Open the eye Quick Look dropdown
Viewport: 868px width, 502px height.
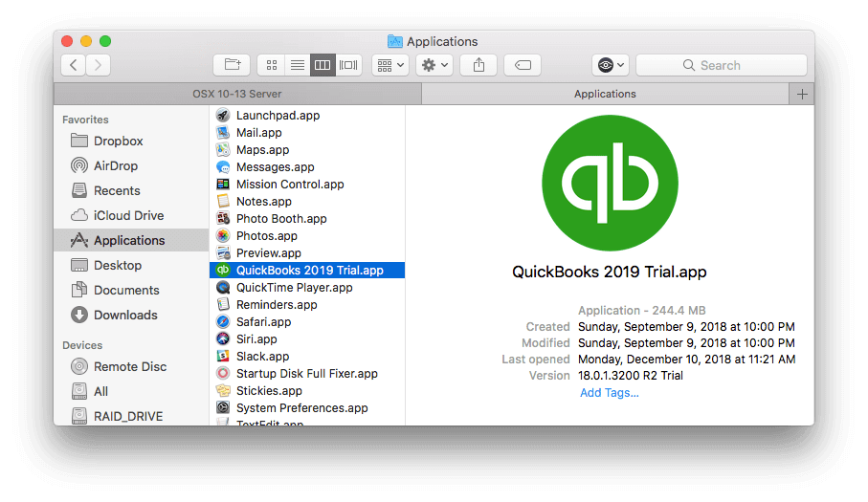coord(611,65)
